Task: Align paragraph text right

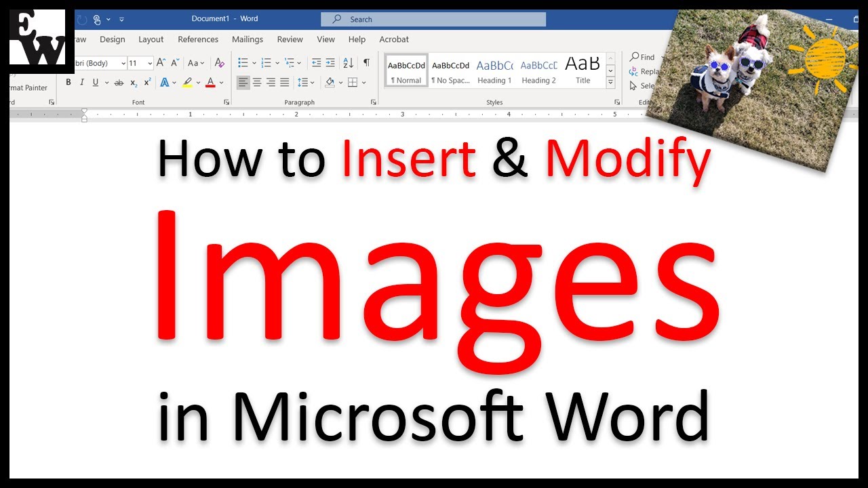Action: click(271, 83)
